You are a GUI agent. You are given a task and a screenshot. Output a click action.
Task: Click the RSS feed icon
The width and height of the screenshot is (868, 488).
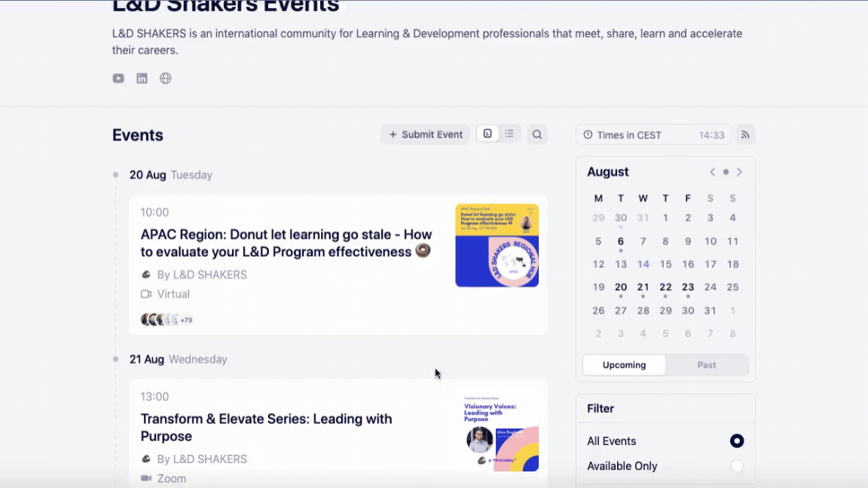745,135
